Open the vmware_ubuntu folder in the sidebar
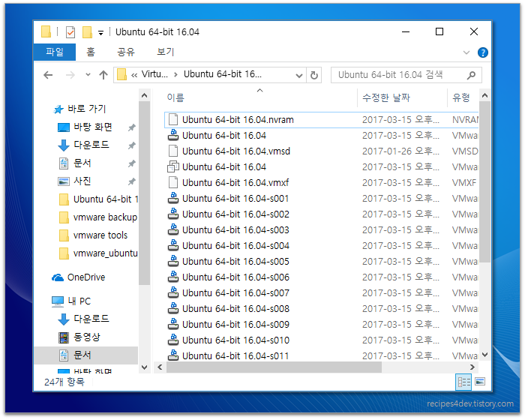 coord(98,253)
